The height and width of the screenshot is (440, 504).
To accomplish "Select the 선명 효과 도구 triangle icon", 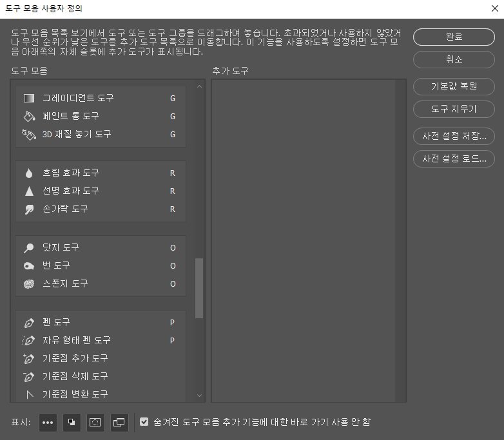I will coord(29,191).
